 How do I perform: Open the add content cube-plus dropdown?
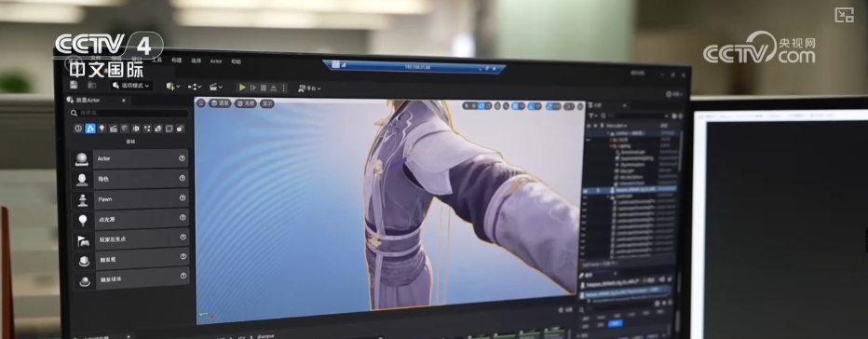click(x=172, y=87)
